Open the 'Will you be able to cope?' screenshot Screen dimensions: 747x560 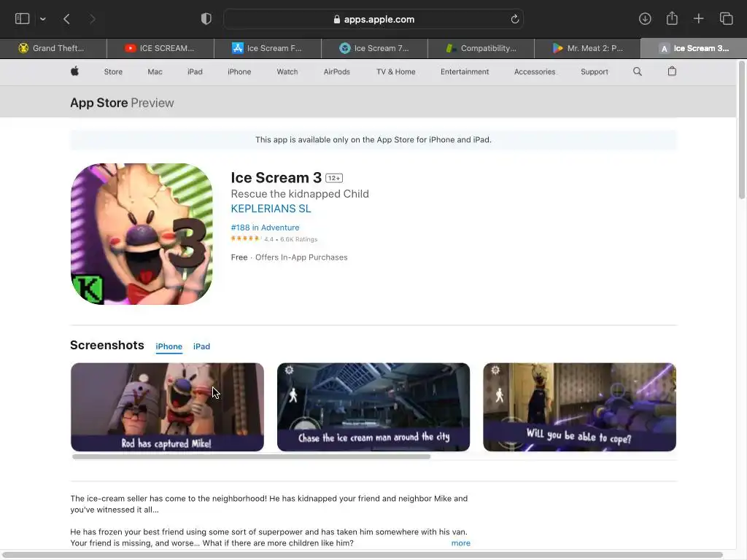click(579, 407)
